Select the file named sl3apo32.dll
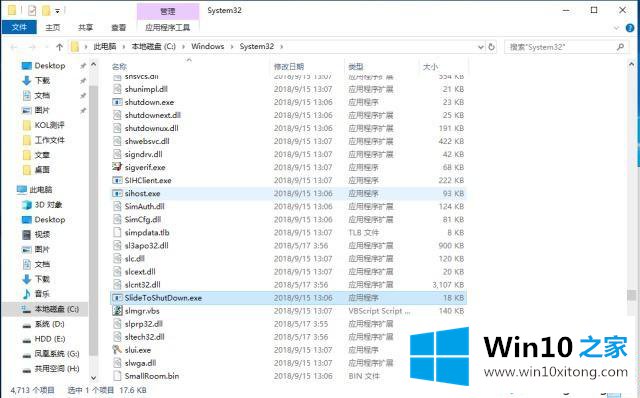The height and width of the screenshot is (398, 640). (147, 245)
